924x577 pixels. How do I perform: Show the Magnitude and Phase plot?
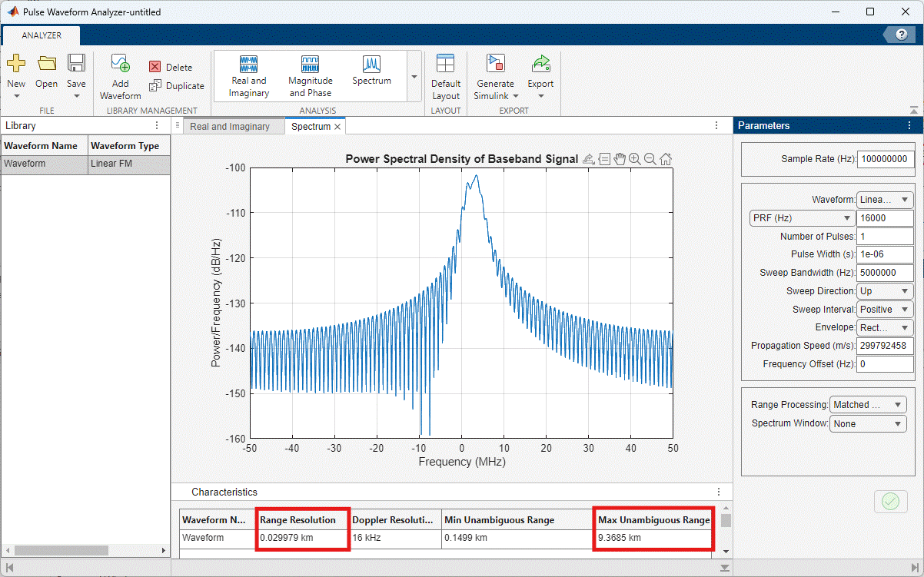click(x=310, y=76)
